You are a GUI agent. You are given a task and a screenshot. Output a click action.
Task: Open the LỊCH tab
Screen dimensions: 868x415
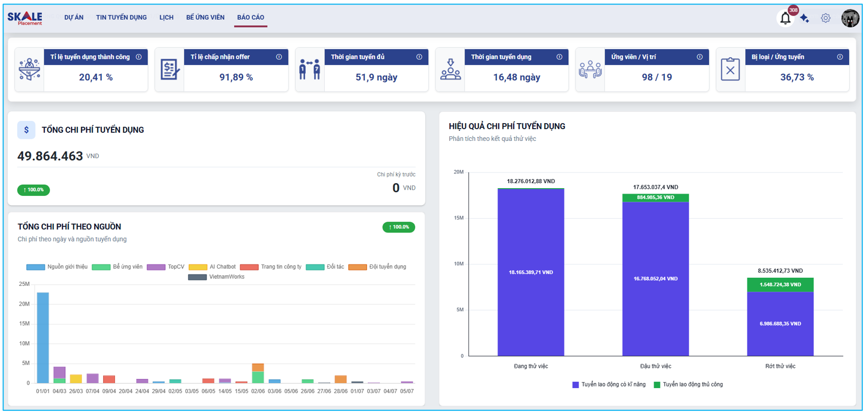pos(166,17)
